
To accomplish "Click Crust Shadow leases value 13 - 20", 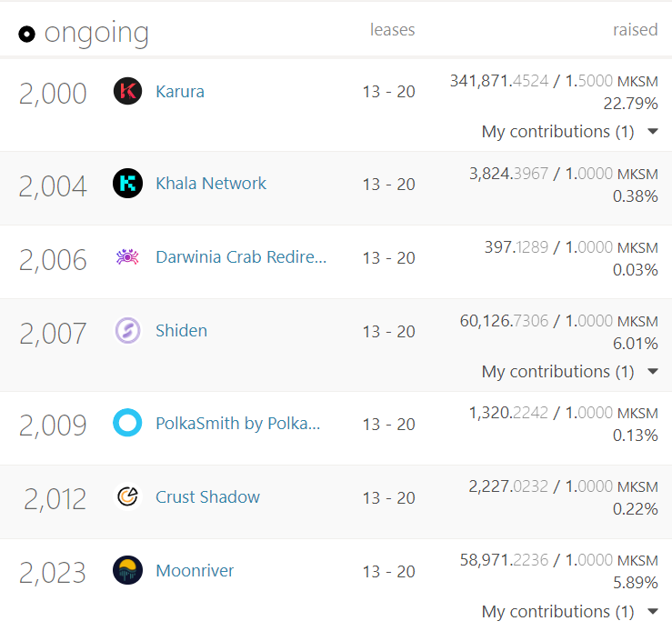I will click(x=388, y=498).
